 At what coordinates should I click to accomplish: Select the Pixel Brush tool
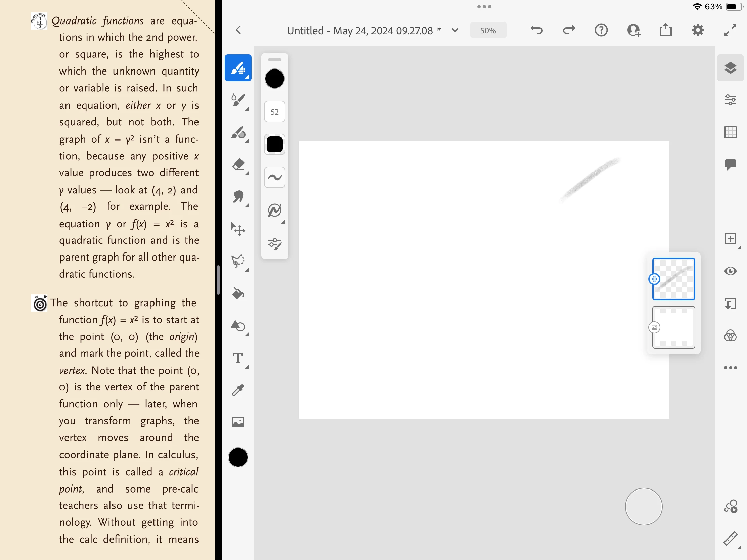click(238, 68)
